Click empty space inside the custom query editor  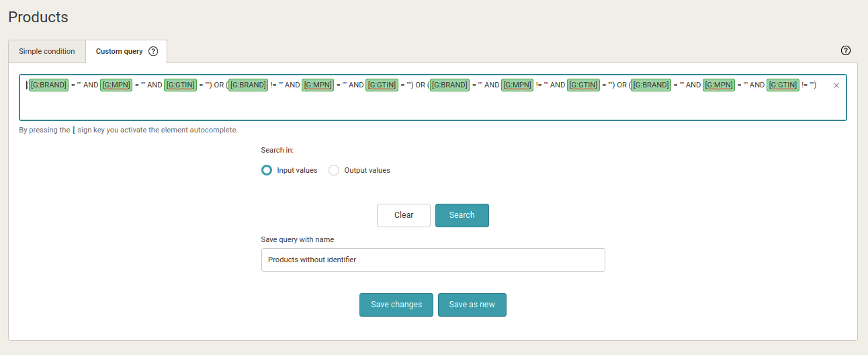coord(430,106)
